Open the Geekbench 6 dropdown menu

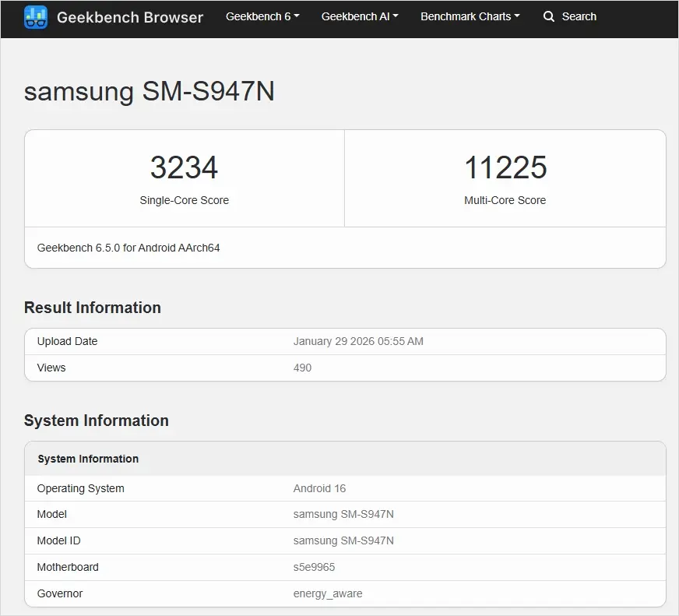pos(262,16)
